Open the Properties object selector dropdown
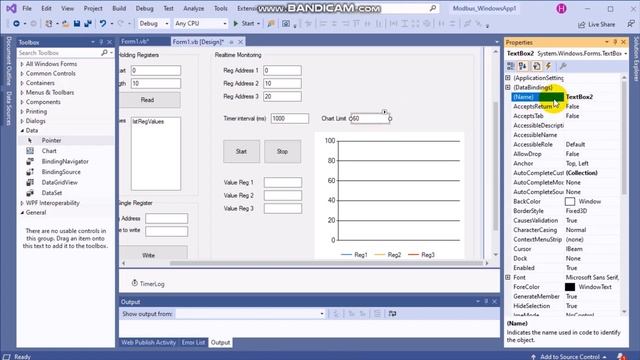640x360 pixels. pyautogui.click(x=625, y=53)
